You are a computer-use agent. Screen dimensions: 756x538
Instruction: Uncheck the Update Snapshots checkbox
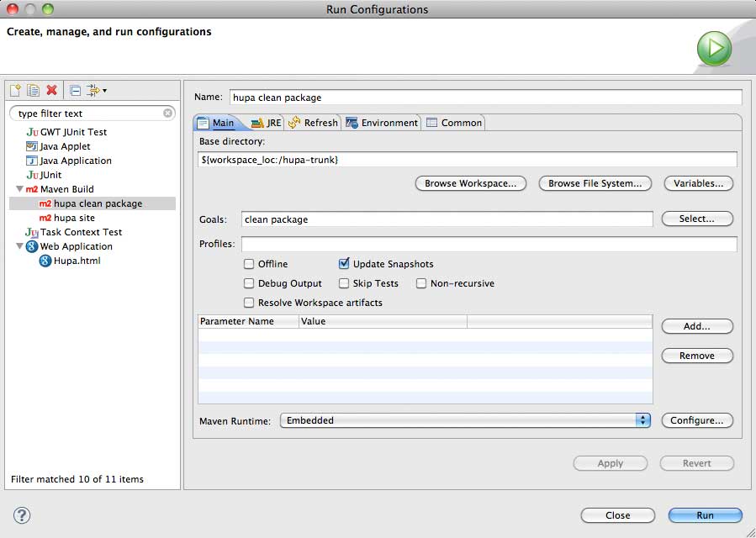click(x=344, y=264)
